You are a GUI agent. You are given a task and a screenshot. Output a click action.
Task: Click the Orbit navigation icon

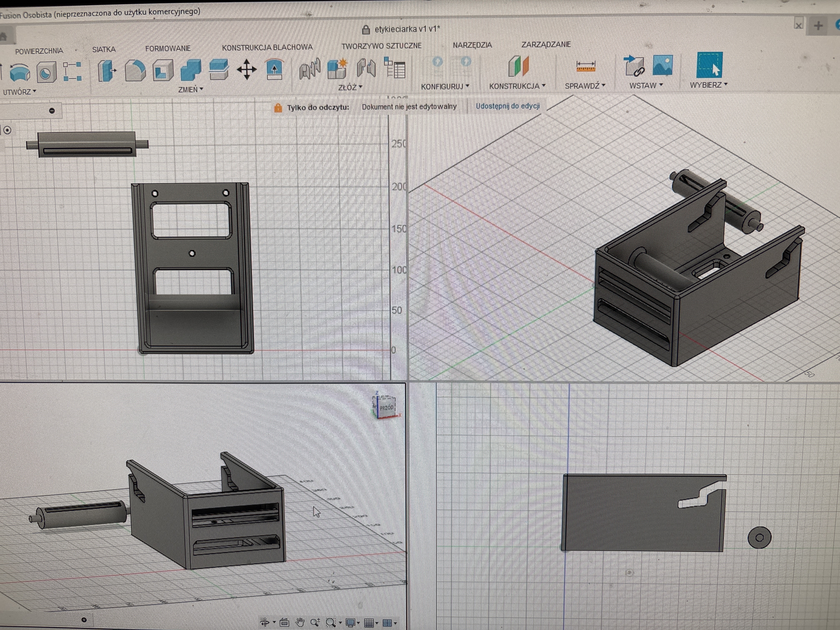pyautogui.click(x=265, y=622)
